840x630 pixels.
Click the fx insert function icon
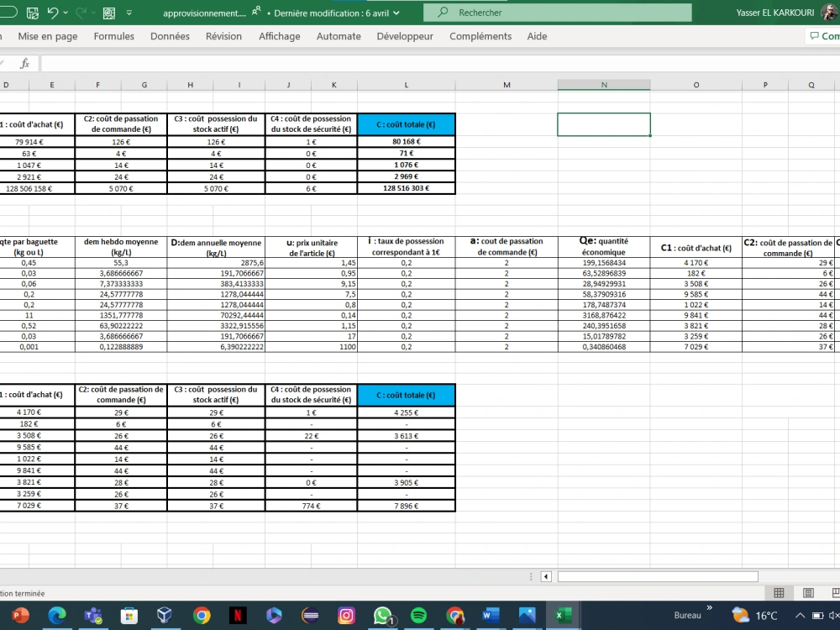[x=24, y=64]
